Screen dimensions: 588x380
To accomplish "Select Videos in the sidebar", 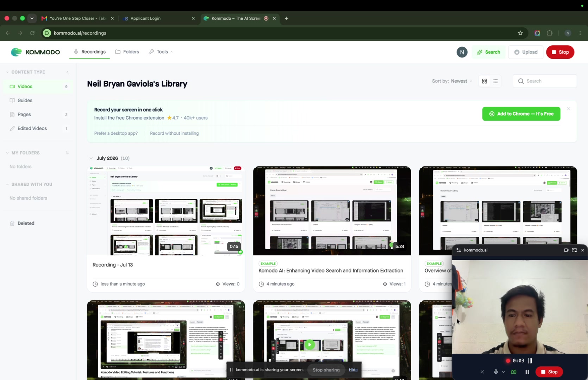I will (38, 87).
